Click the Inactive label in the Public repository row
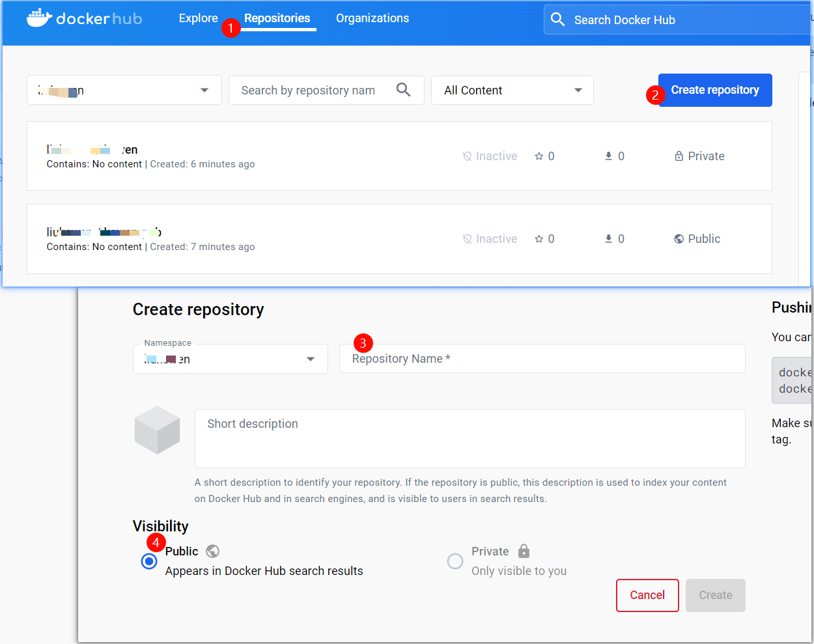 click(x=497, y=239)
